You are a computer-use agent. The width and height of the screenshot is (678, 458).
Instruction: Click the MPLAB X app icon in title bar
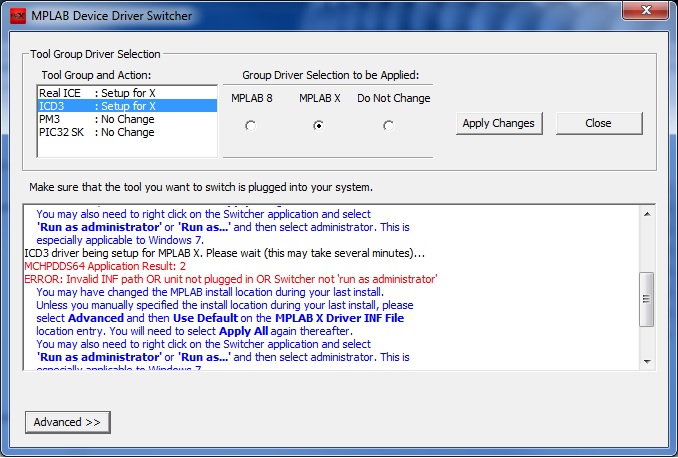18,16
